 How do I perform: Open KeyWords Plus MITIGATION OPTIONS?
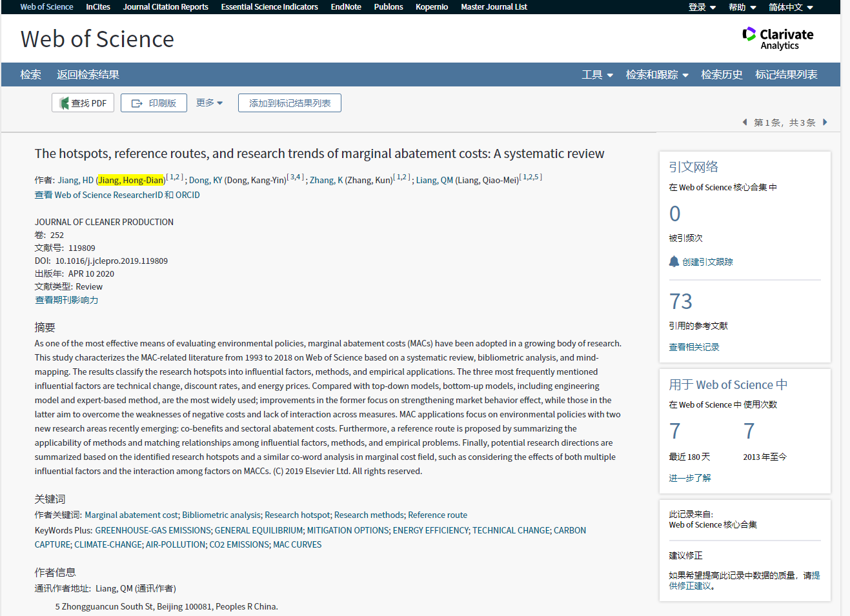[x=348, y=530]
